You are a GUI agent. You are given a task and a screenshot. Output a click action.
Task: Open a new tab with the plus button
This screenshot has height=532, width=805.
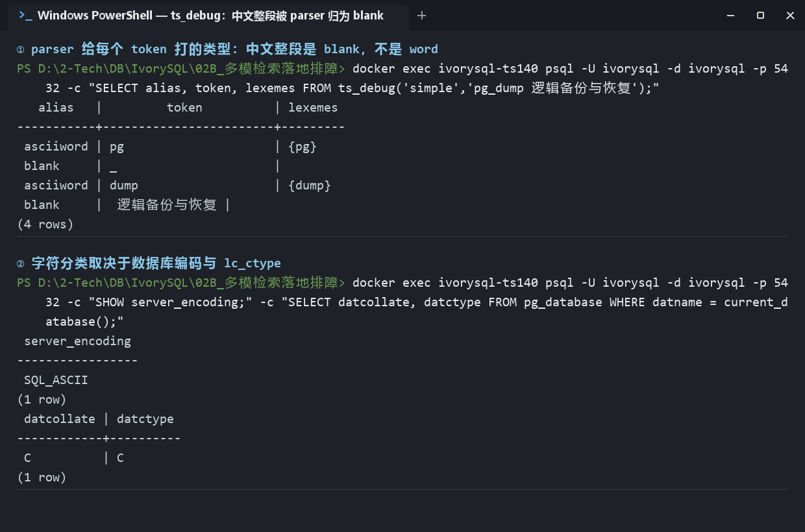pyautogui.click(x=422, y=16)
